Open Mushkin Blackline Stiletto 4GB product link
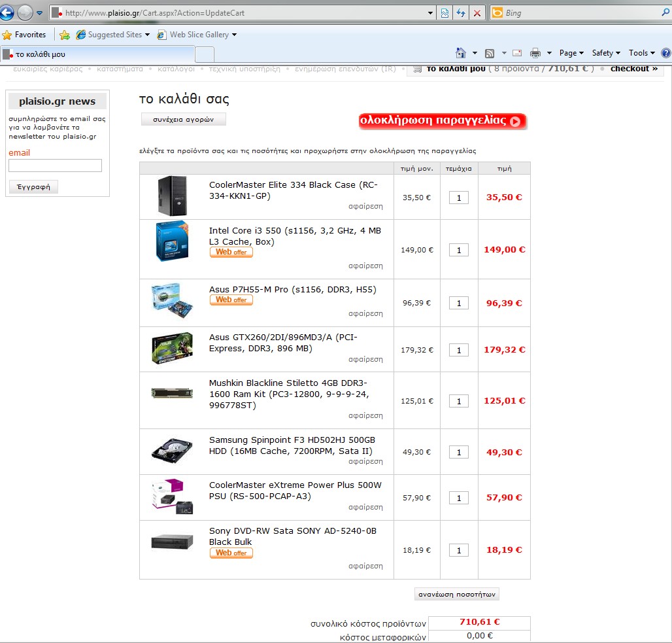The height and width of the screenshot is (643, 672). tap(289, 394)
